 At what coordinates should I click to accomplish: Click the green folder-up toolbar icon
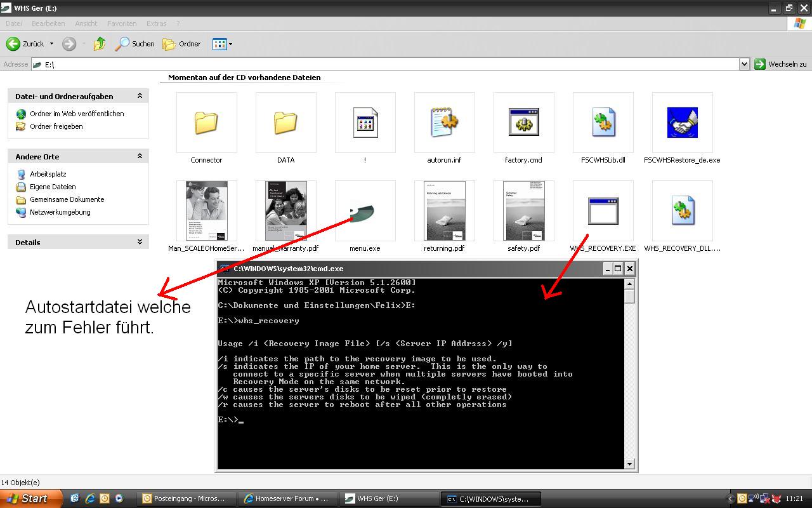(x=100, y=44)
